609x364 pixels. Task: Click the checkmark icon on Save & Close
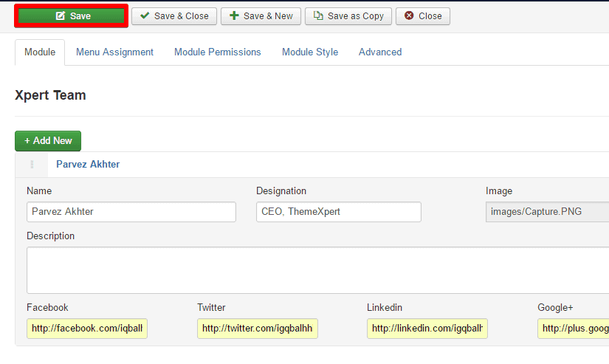click(x=145, y=16)
